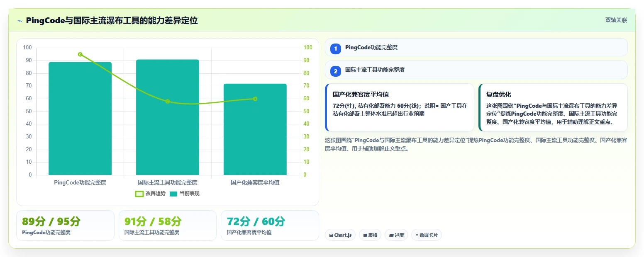Open the 复盘优化 info card
This screenshot has width=644, height=257.
point(553,107)
